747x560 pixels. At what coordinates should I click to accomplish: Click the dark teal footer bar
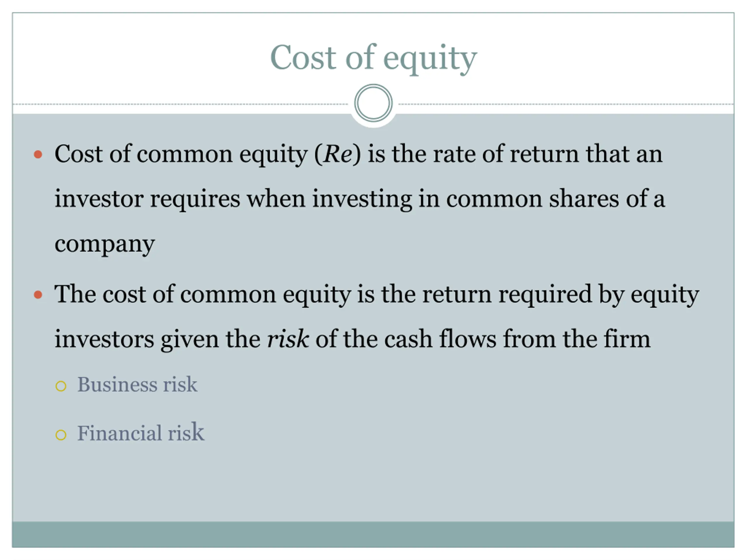click(x=373, y=534)
